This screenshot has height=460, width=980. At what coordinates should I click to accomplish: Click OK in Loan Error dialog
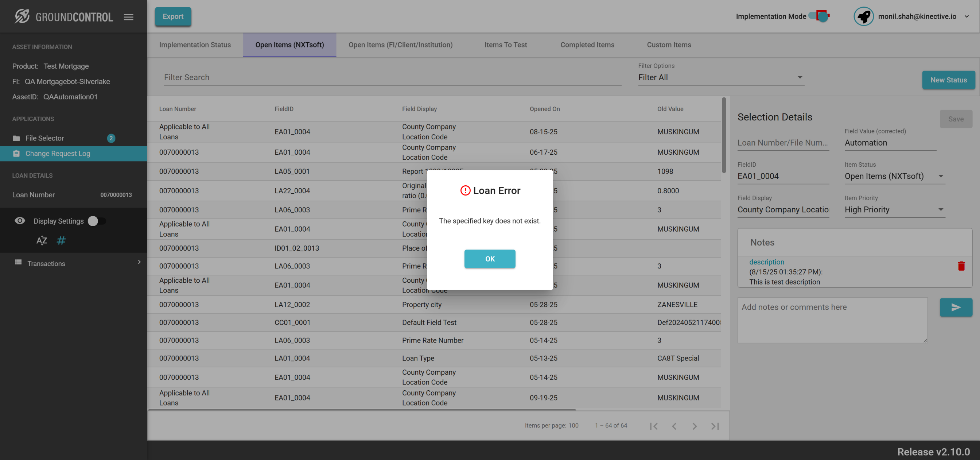tap(490, 259)
